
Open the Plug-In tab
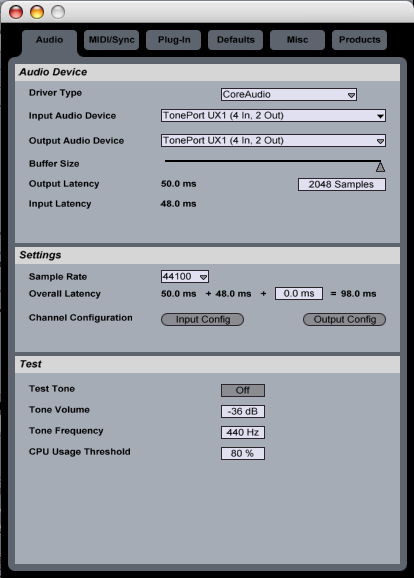(174, 40)
